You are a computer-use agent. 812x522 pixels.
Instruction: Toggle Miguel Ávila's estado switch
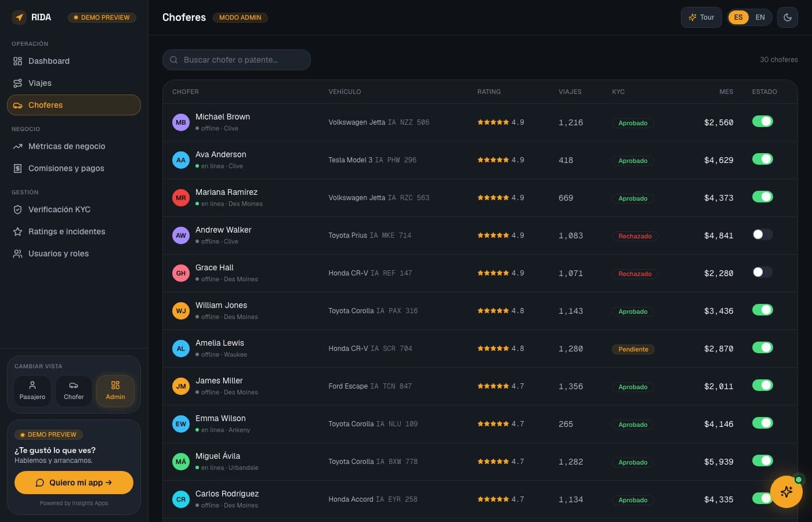763,461
